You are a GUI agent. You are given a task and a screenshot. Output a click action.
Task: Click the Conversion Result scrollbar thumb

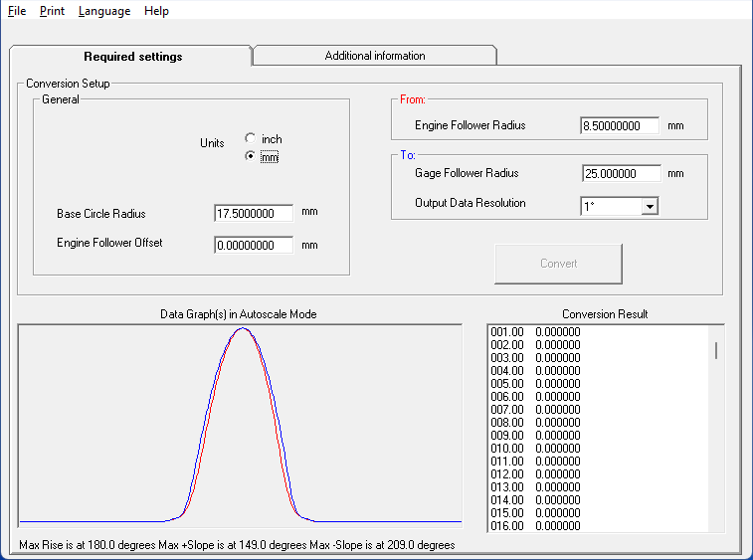point(715,350)
